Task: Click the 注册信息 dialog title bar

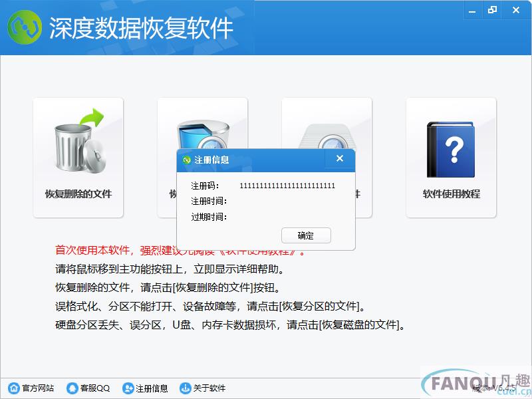Action: point(251,160)
